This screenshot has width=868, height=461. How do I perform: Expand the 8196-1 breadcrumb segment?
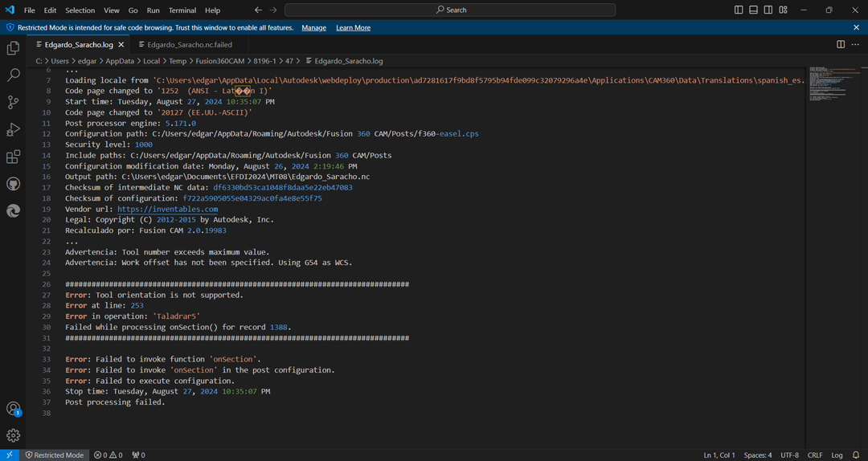(264, 61)
